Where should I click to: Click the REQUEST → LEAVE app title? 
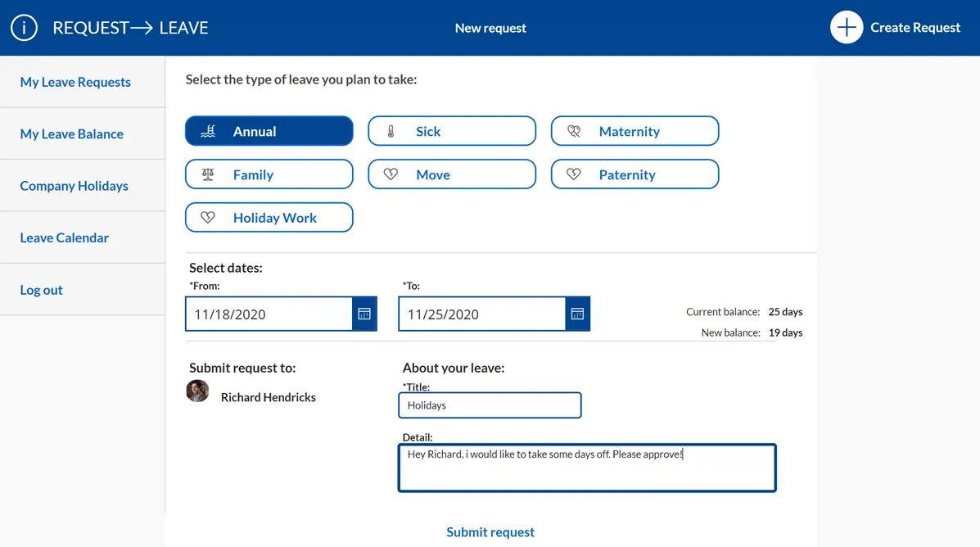pyautogui.click(x=131, y=28)
